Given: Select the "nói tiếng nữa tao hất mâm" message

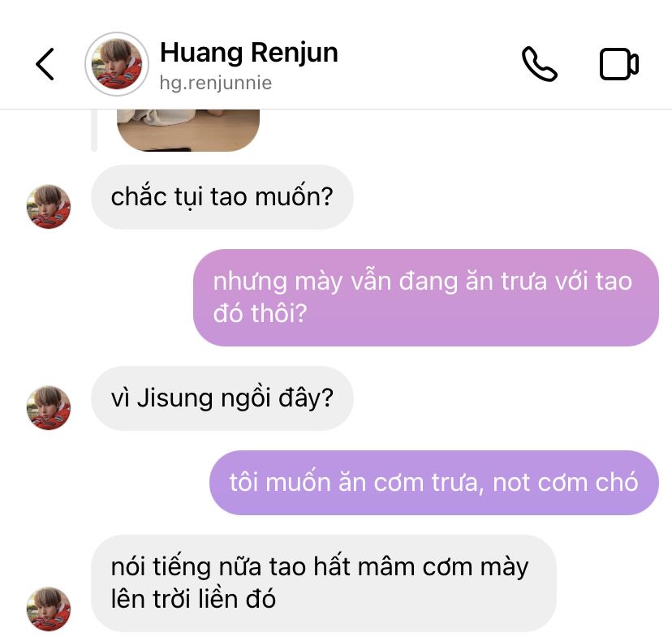Looking at the screenshot, I should [x=324, y=583].
